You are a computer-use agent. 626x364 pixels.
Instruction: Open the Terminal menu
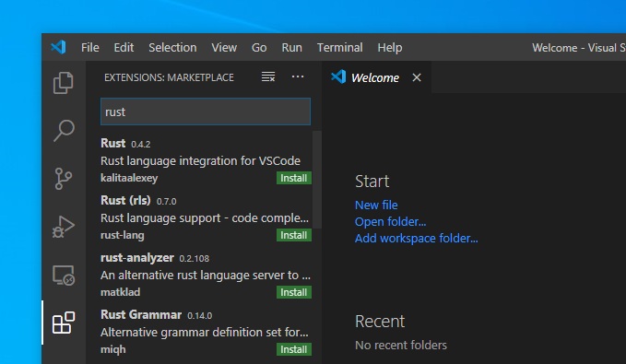click(x=340, y=48)
